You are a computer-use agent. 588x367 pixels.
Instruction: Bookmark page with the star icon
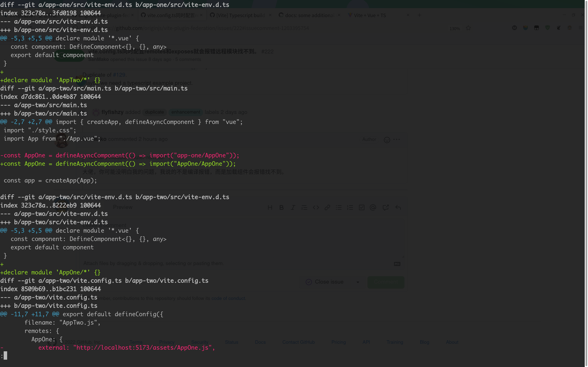pyautogui.click(x=468, y=28)
